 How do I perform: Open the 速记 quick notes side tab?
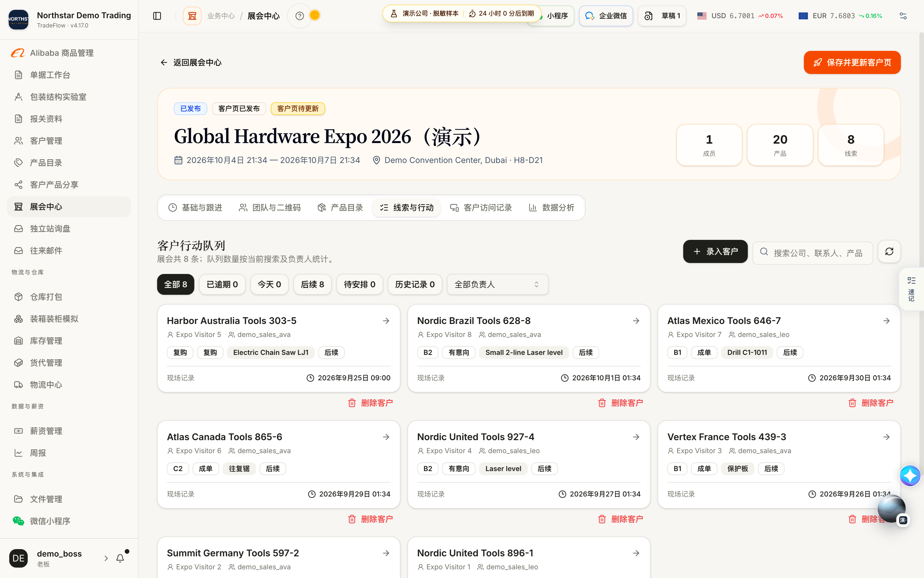click(x=912, y=289)
